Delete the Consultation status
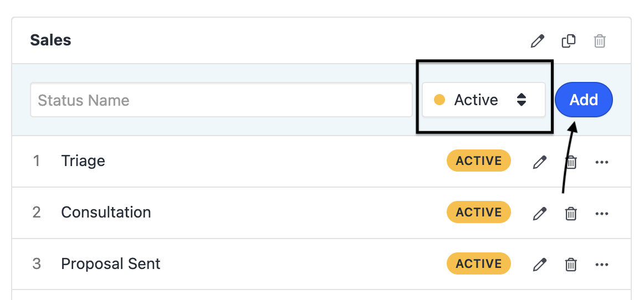644x300 pixels. click(571, 213)
